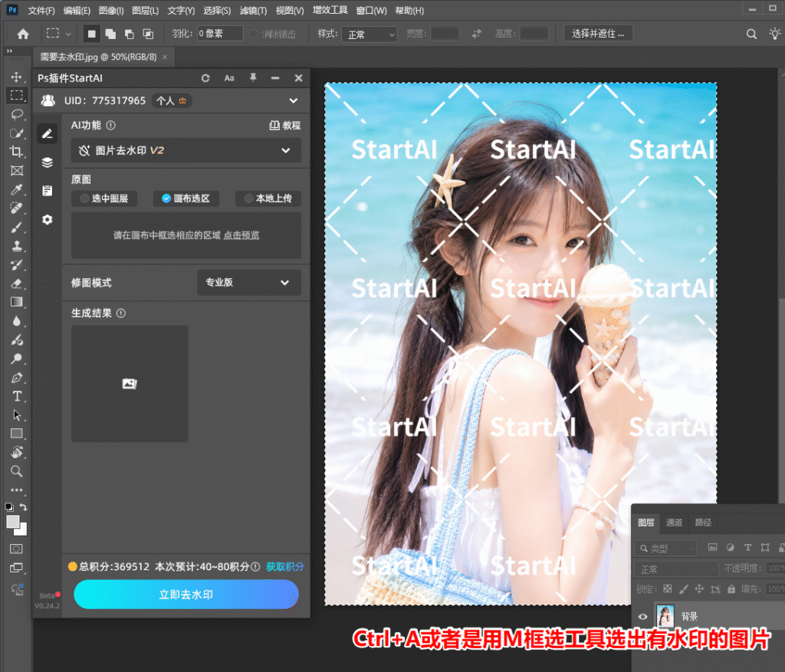The width and height of the screenshot is (785, 672).
Task: Select the 画布选区 radio option
Action: click(186, 198)
